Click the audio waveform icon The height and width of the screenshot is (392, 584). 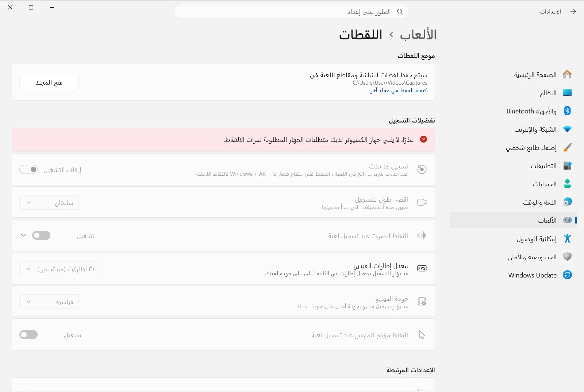422,236
